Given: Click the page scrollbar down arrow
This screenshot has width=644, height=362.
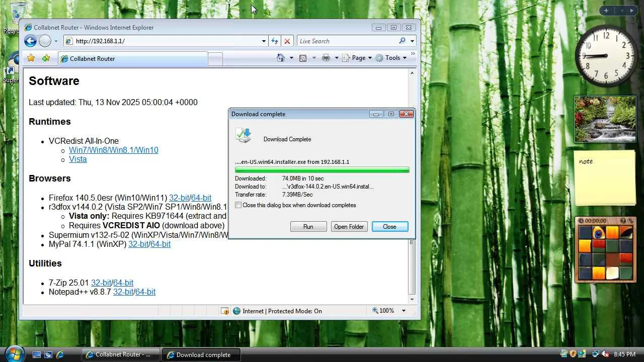Looking at the screenshot, I should [412, 299].
